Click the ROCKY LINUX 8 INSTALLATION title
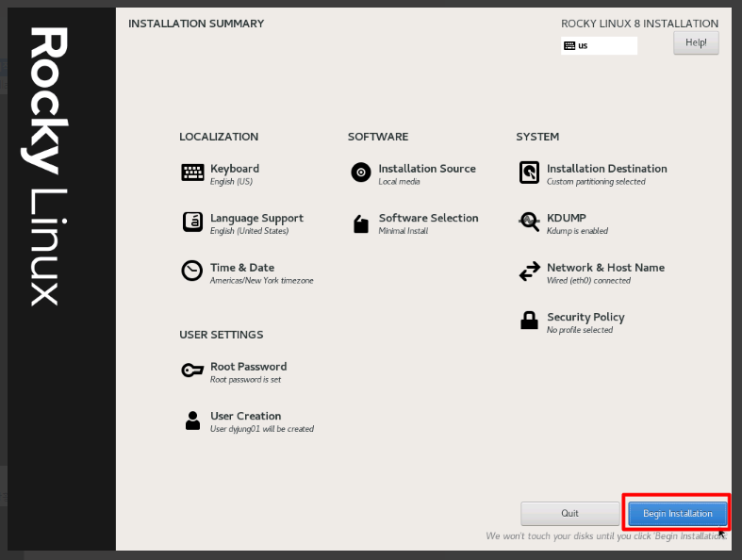The width and height of the screenshot is (742, 560). tap(640, 24)
